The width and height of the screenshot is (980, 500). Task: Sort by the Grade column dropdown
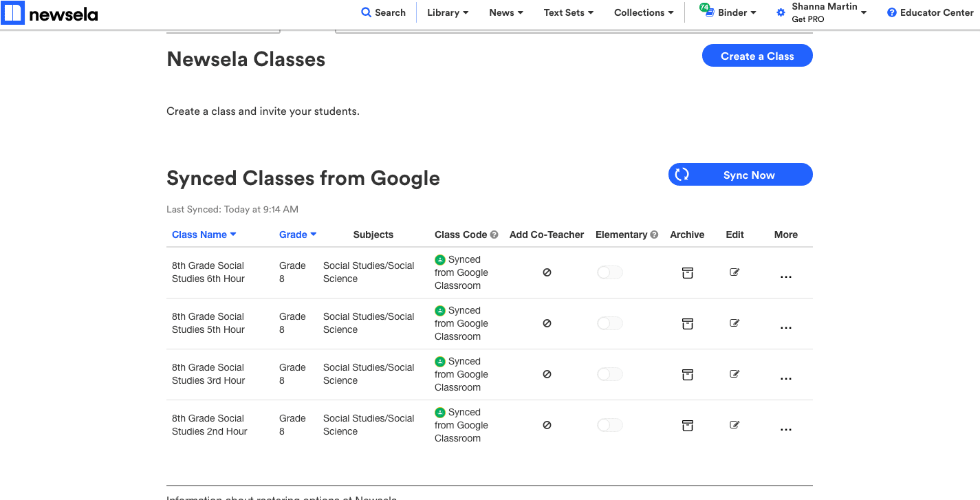[298, 235]
